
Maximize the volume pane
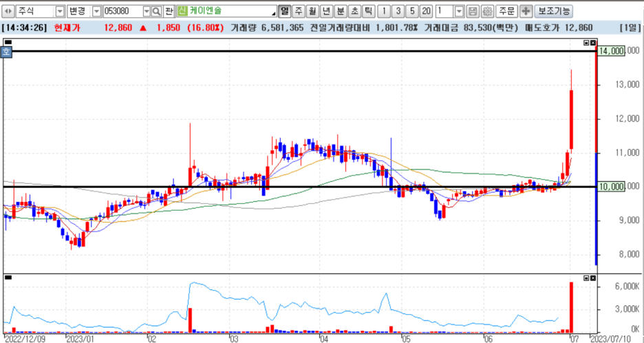click(x=586, y=278)
